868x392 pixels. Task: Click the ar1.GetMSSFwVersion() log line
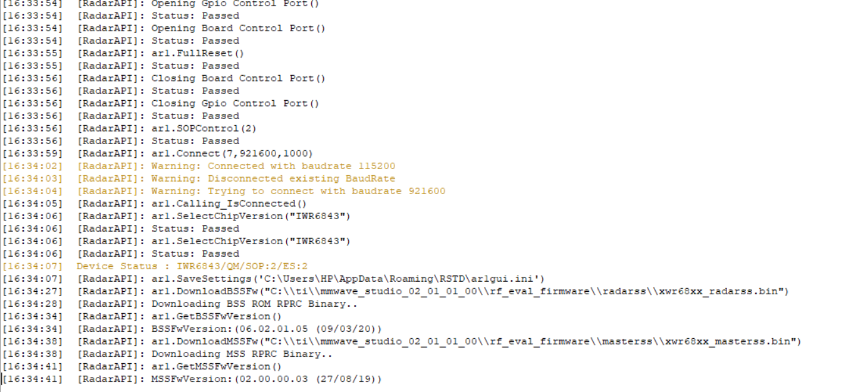(x=142, y=366)
